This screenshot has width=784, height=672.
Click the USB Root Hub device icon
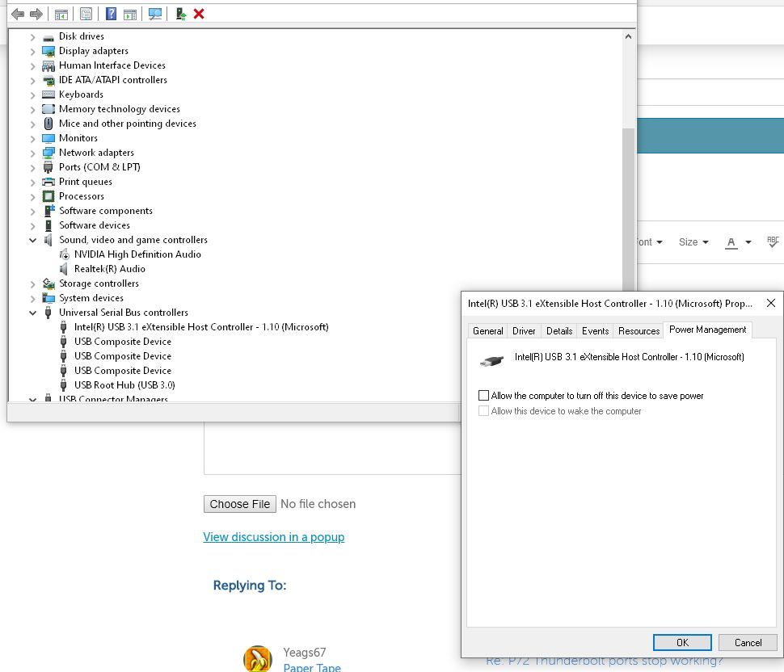[x=64, y=385]
